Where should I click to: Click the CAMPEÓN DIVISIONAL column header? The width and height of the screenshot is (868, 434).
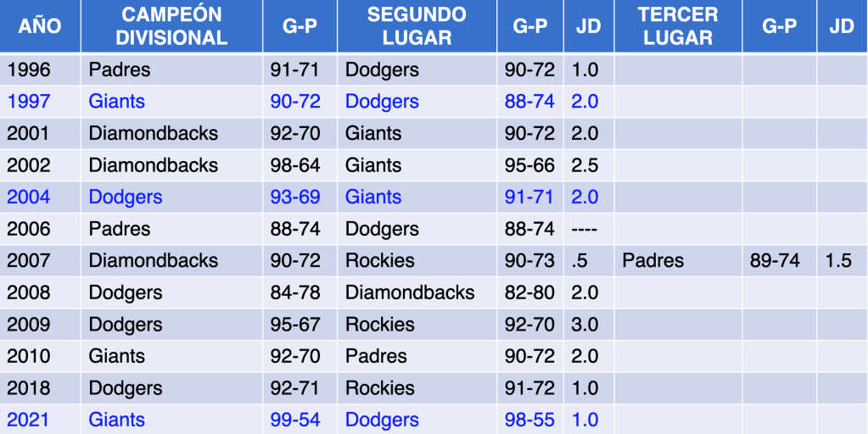tap(171, 26)
